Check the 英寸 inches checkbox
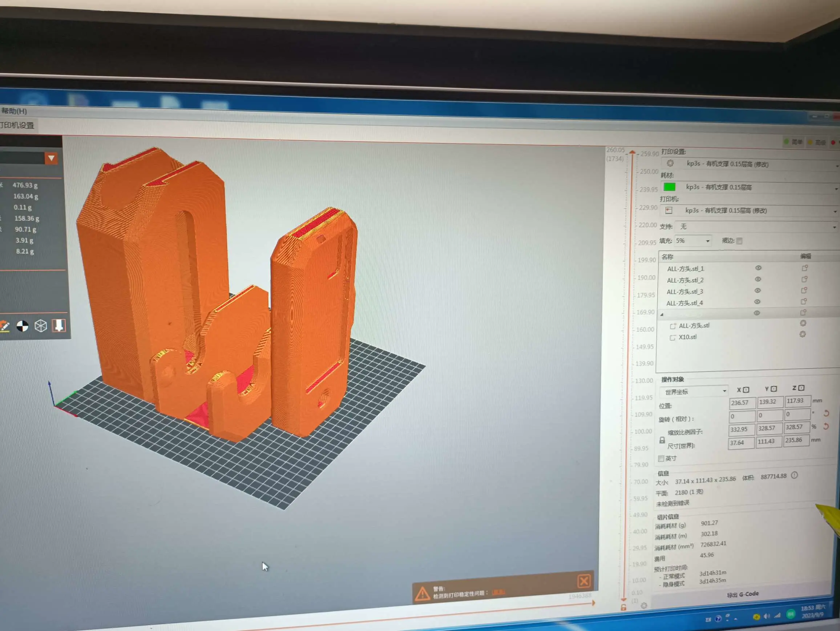Viewport: 840px width, 631px height. click(x=661, y=459)
